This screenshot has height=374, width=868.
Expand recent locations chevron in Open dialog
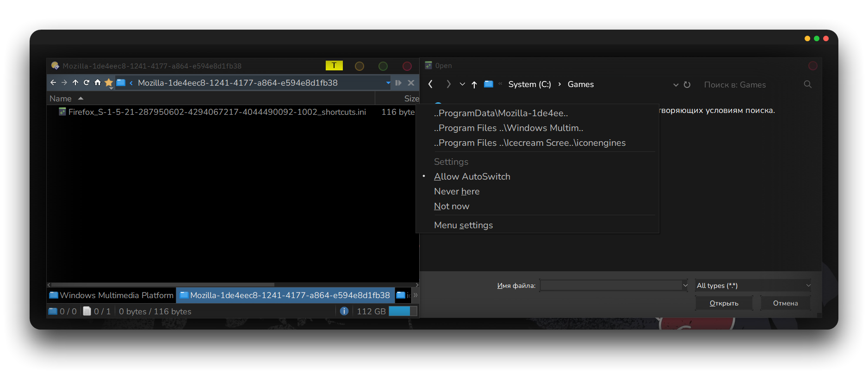pos(462,84)
